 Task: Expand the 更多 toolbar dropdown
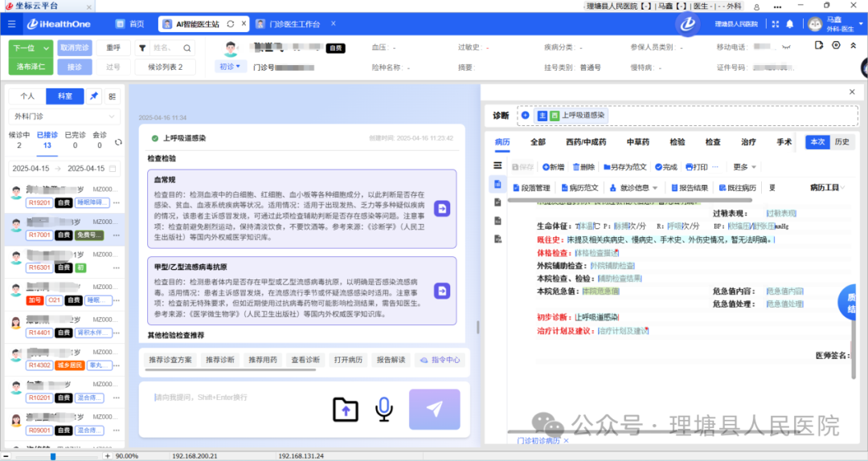[x=745, y=167]
